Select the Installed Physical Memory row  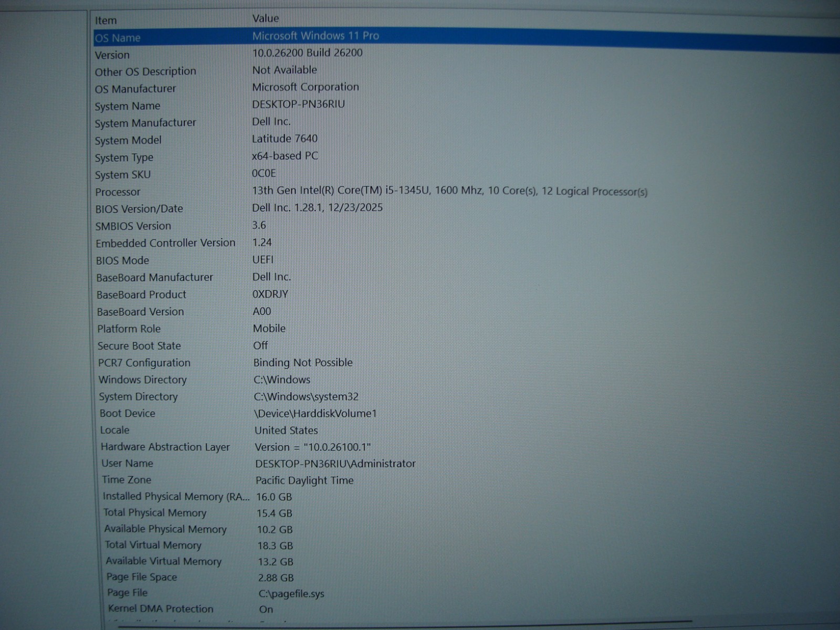[176, 497]
